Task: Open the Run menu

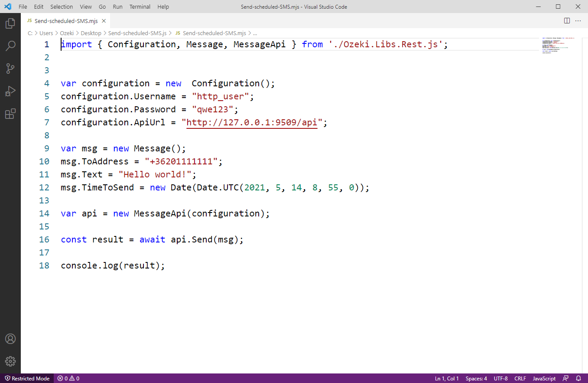Action: (117, 7)
